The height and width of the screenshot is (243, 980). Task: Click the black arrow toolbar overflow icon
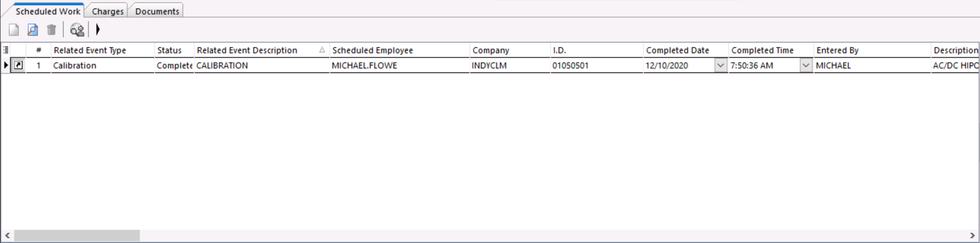97,30
